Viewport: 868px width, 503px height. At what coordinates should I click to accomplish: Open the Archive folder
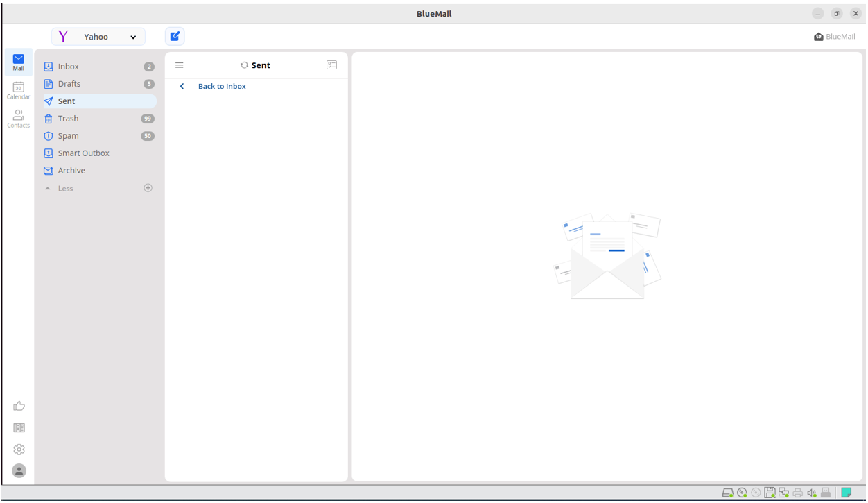pyautogui.click(x=99, y=171)
